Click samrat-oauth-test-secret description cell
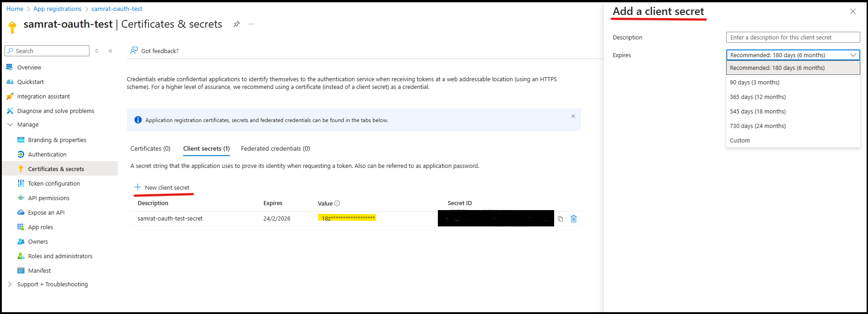This screenshot has height=314, width=868. tap(170, 218)
